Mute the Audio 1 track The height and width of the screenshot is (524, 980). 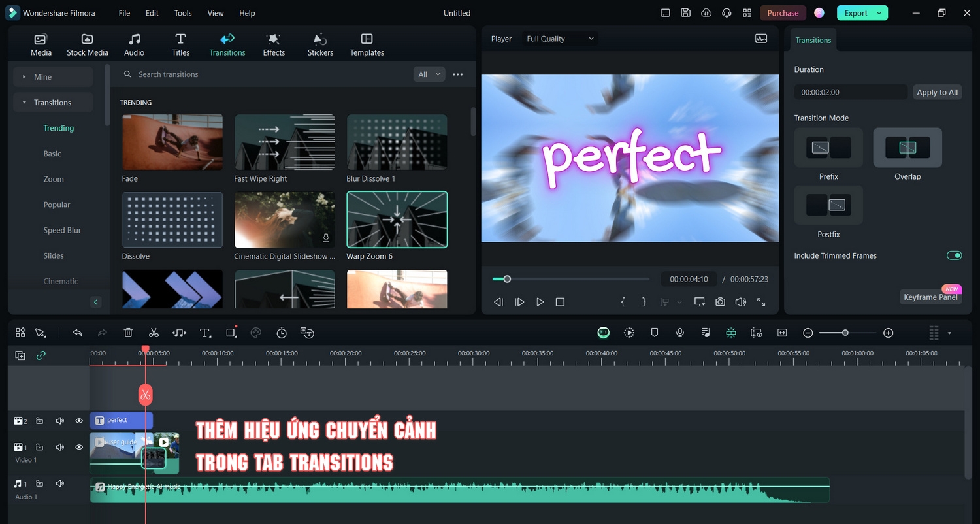click(x=60, y=483)
